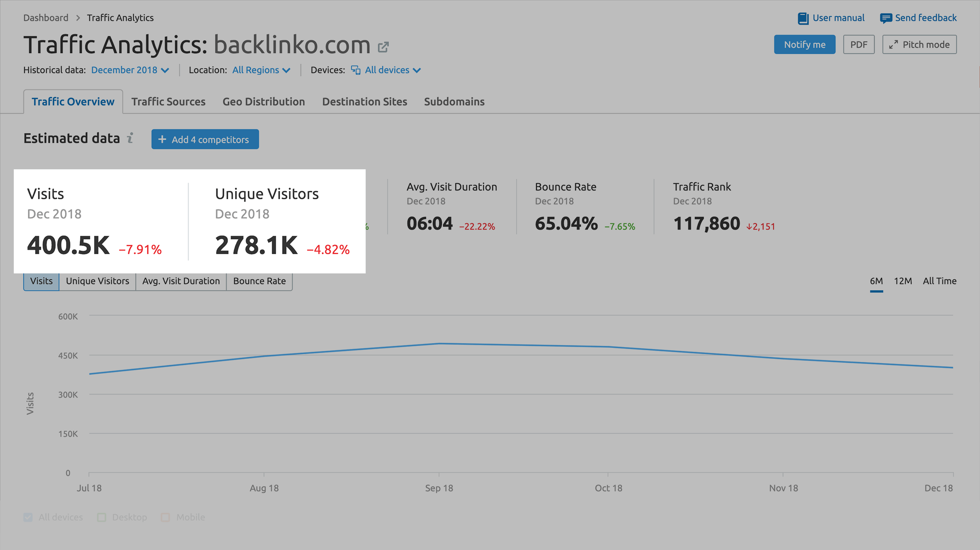980x550 pixels.
Task: Click Add 4 competitors button
Action: coord(204,139)
